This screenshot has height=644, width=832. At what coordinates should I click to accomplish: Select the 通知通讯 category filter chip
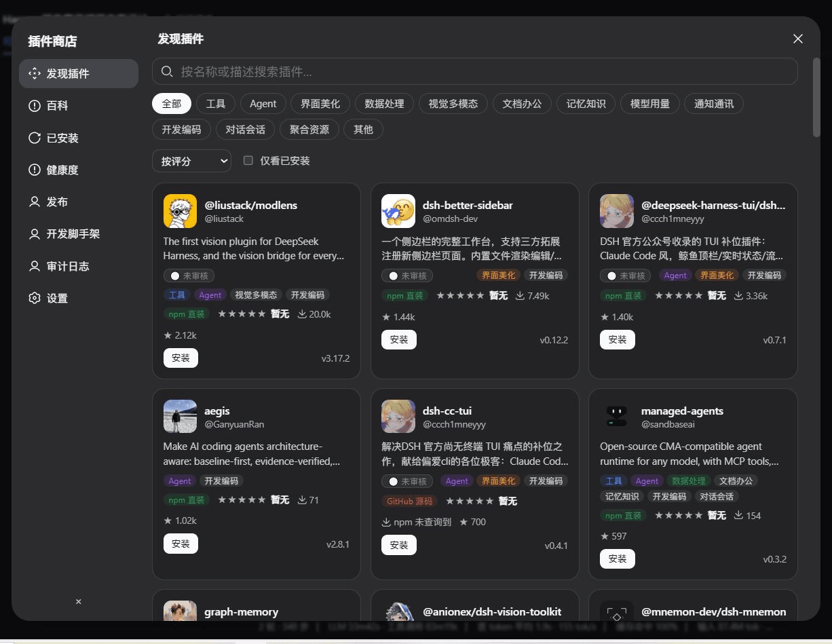point(714,104)
